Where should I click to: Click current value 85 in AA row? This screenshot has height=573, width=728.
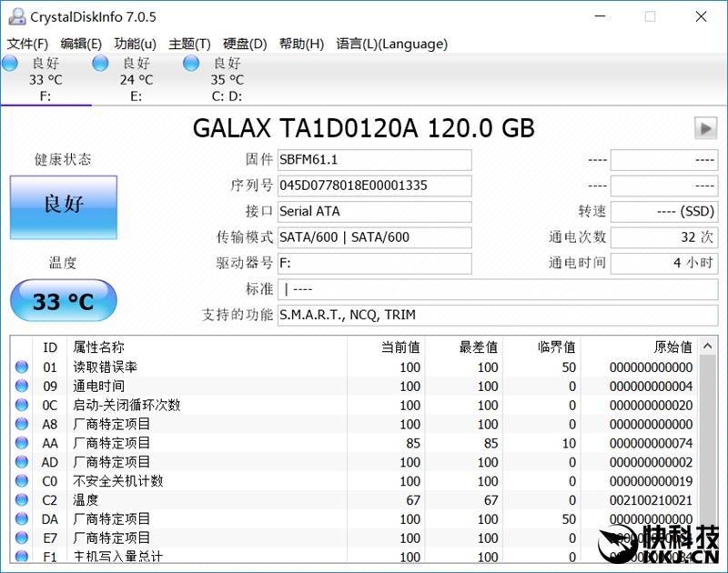tap(413, 443)
